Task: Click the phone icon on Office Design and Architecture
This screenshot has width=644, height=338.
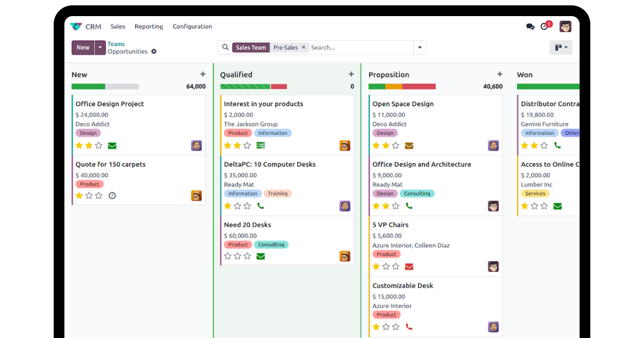Action: pos(409,205)
